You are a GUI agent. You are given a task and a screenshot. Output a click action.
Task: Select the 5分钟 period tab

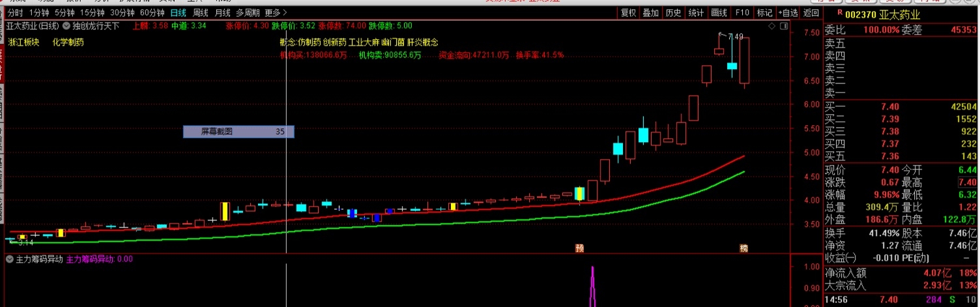point(65,12)
